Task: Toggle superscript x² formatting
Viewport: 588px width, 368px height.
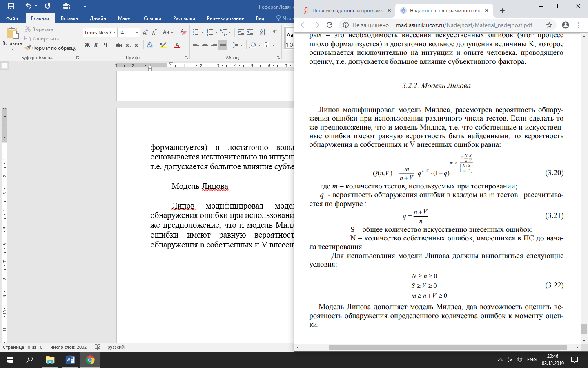Action: coord(137,45)
